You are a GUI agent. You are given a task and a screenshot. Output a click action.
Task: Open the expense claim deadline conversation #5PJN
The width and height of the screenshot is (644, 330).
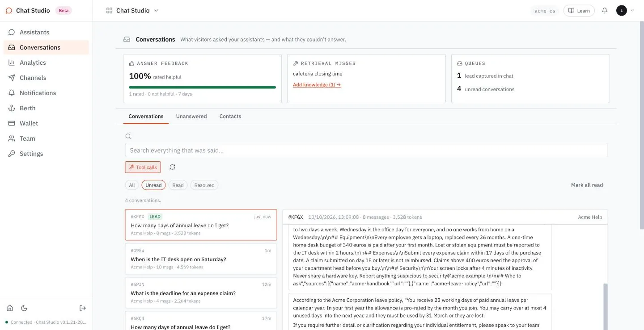(201, 293)
